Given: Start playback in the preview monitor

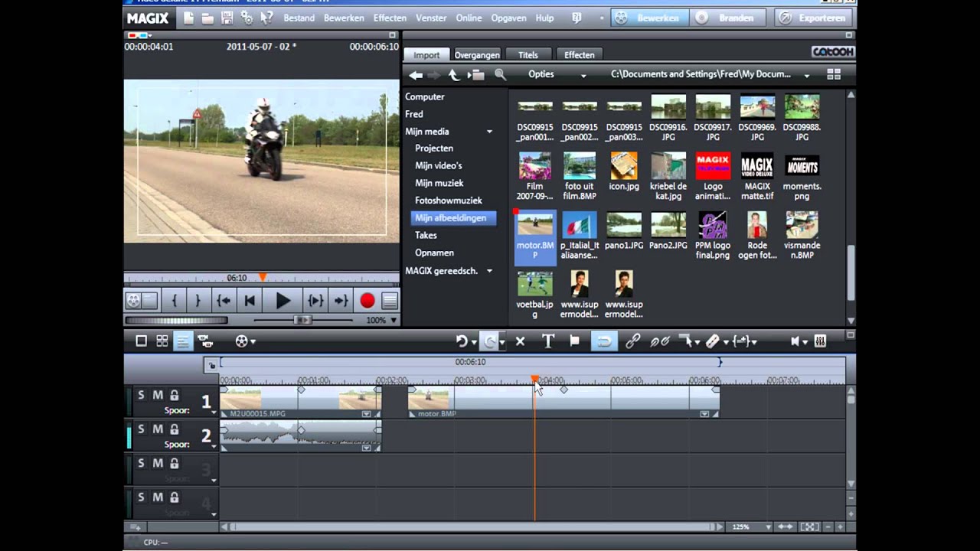Looking at the screenshot, I should click(x=283, y=301).
